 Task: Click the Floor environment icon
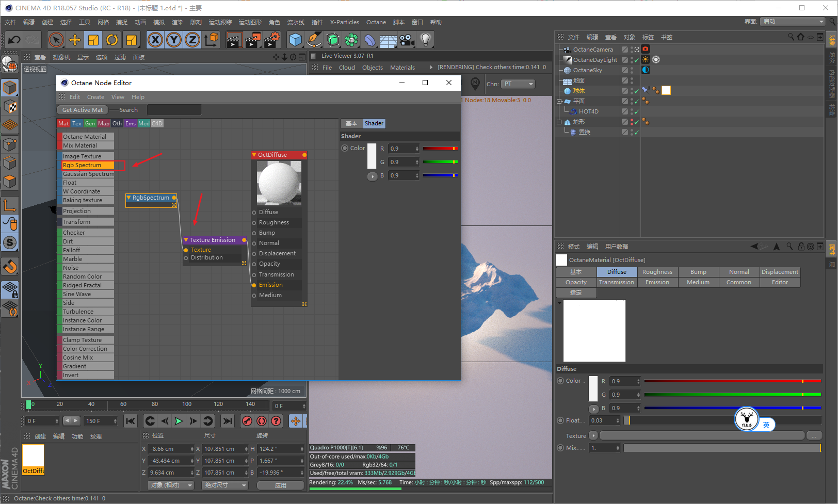[x=389, y=40]
